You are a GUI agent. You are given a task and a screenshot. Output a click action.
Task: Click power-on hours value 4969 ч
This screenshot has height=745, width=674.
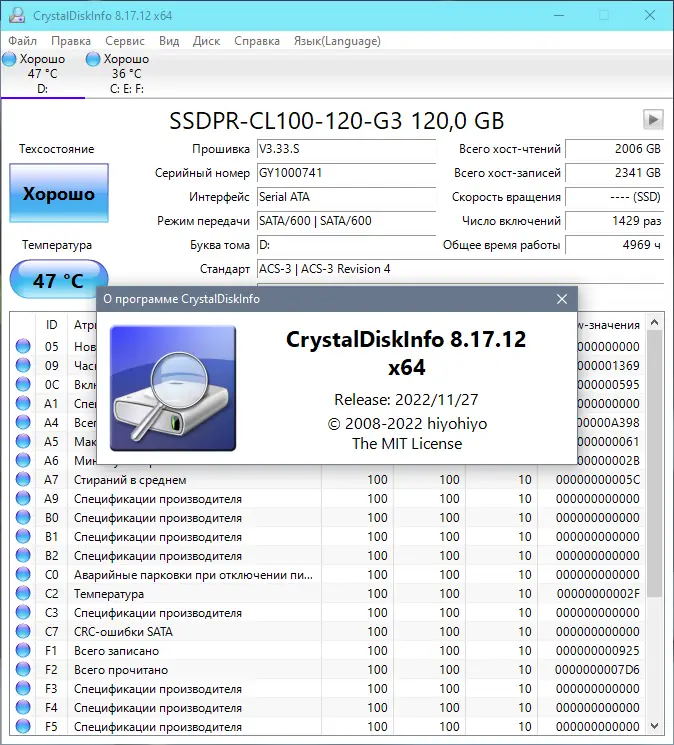[x=614, y=245]
